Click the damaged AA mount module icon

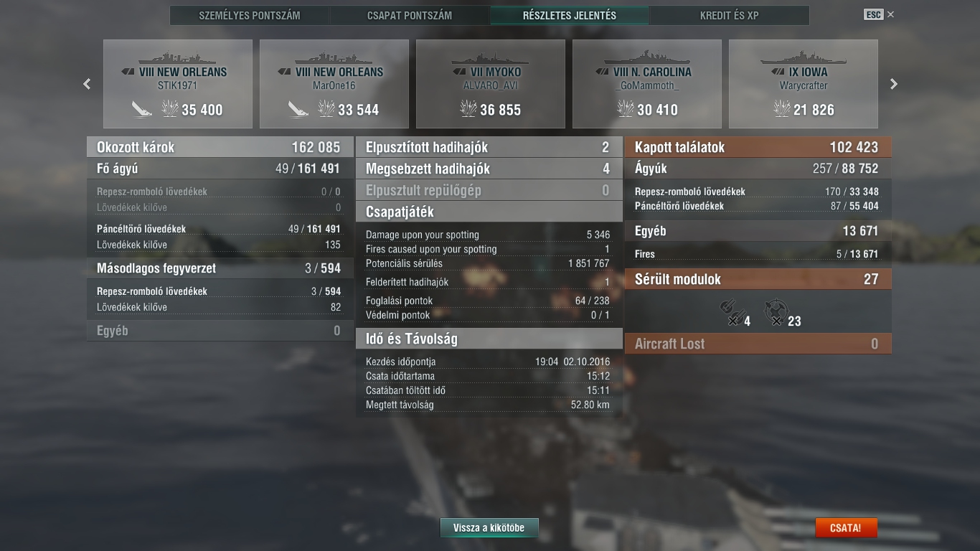tap(776, 313)
